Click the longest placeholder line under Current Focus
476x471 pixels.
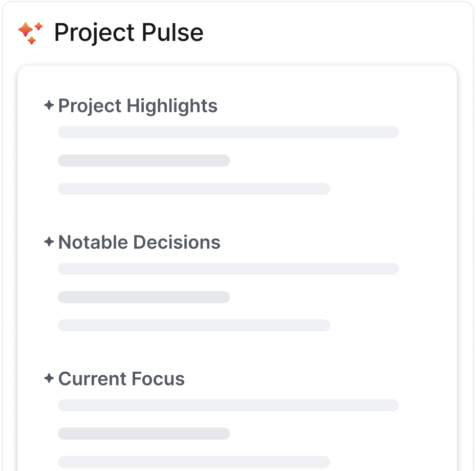(x=228, y=405)
